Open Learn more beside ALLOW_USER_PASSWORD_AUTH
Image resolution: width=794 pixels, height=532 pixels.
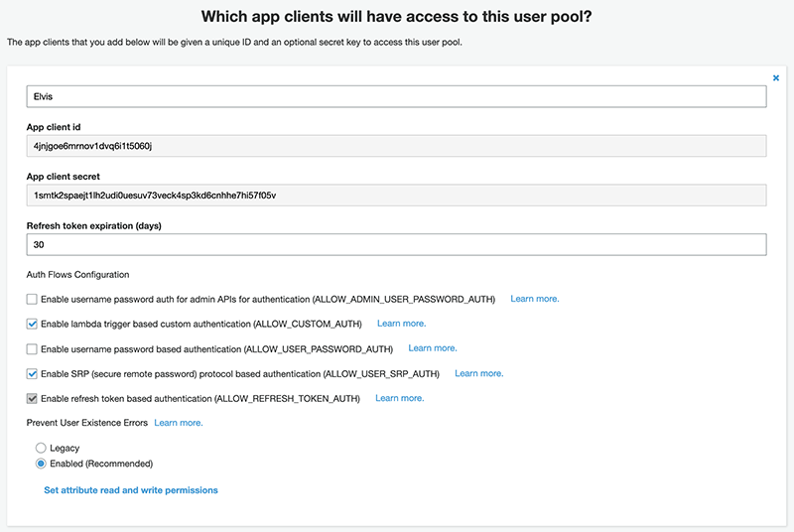coord(433,348)
